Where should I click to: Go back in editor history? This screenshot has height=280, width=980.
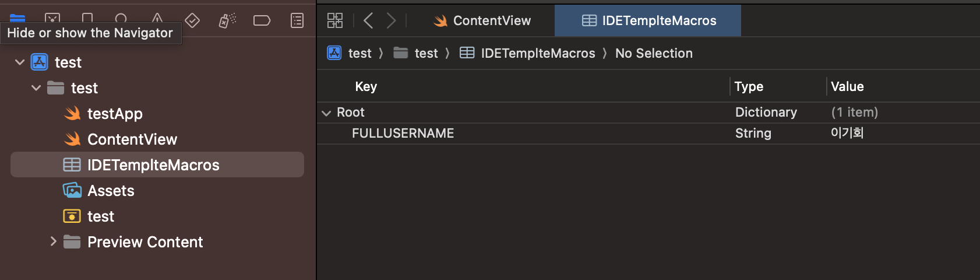pos(368,20)
